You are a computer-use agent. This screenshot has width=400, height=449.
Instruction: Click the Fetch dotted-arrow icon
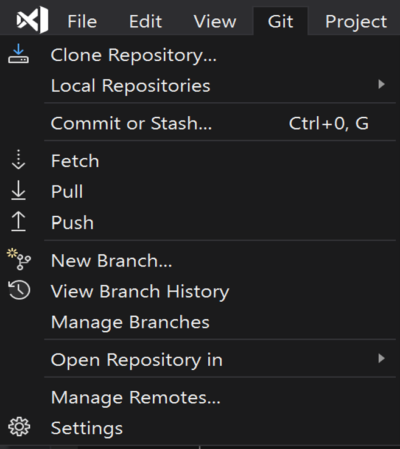pyautogui.click(x=18, y=160)
